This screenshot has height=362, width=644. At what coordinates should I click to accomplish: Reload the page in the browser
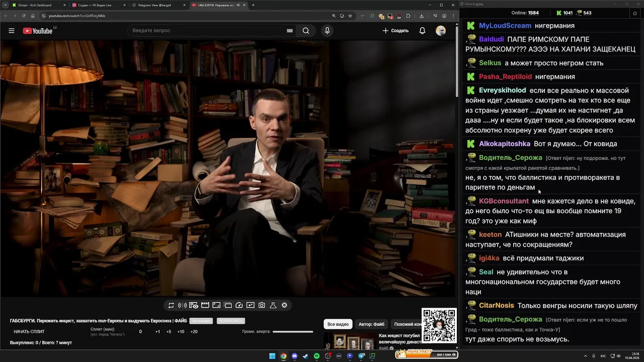pyautogui.click(x=24, y=16)
